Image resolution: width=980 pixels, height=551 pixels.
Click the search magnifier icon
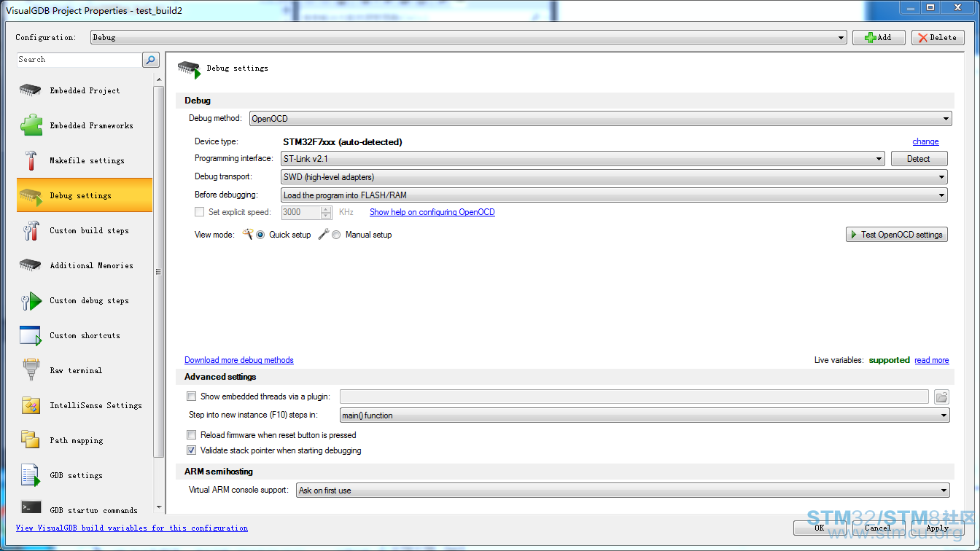[150, 60]
